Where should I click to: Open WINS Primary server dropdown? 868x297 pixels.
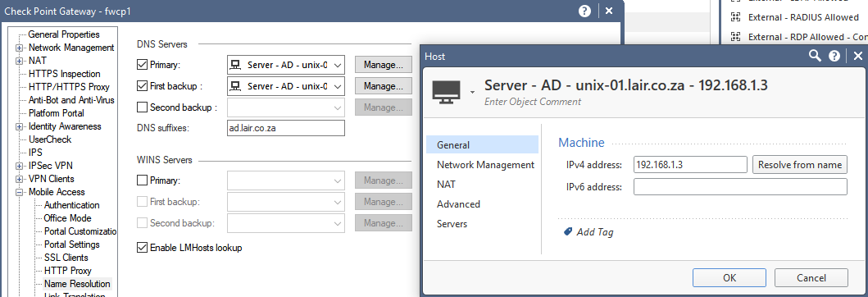(338, 180)
